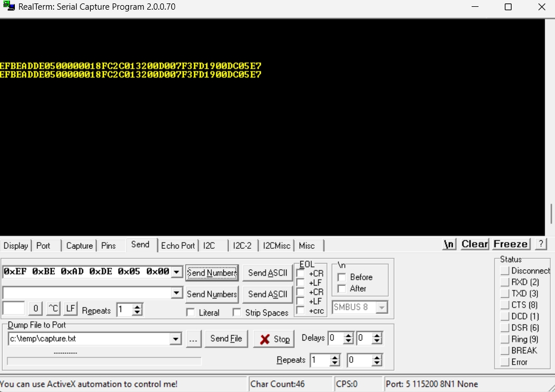Enable the Literal checkbox
Screen dimensions: 555x392
(x=191, y=313)
